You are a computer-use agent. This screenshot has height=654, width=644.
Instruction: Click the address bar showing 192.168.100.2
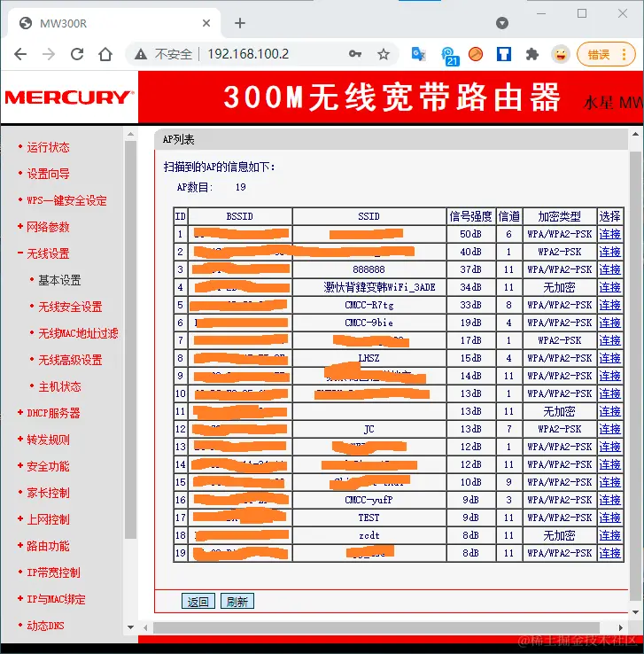pyautogui.click(x=248, y=54)
